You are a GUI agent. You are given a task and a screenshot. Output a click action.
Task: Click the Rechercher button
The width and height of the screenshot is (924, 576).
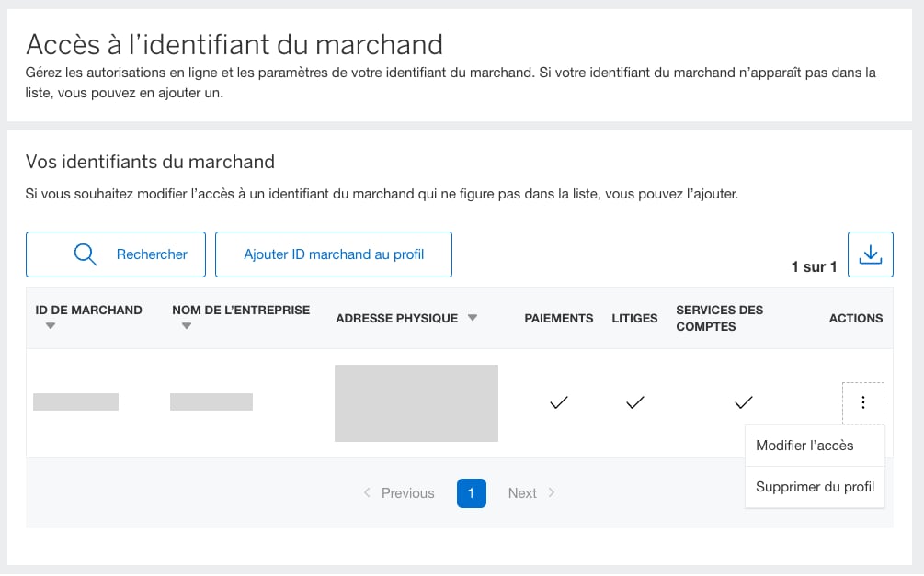tap(115, 254)
